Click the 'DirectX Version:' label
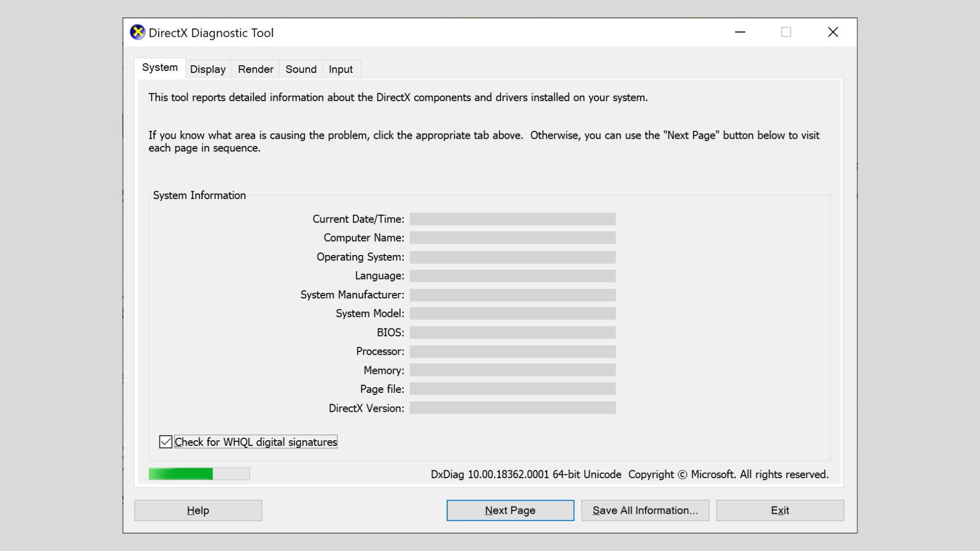The image size is (980, 551). click(366, 408)
